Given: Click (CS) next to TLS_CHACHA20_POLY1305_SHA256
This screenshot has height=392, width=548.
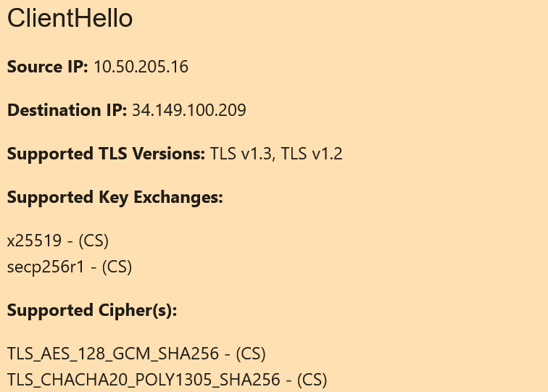Looking at the screenshot, I should pos(312,380).
